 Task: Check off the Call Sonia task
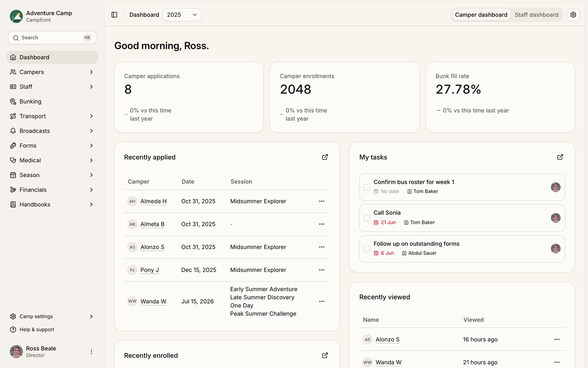pos(367,218)
